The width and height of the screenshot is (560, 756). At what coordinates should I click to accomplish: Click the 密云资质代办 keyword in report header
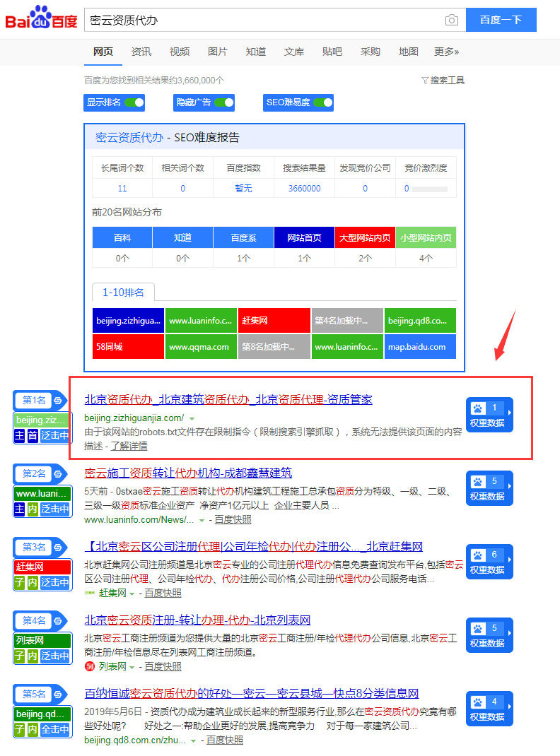coord(129,138)
